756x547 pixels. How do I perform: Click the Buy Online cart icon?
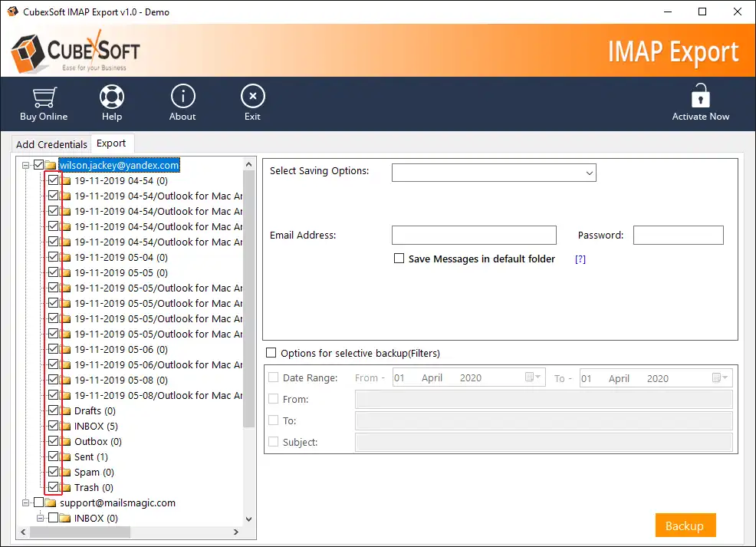(43, 97)
